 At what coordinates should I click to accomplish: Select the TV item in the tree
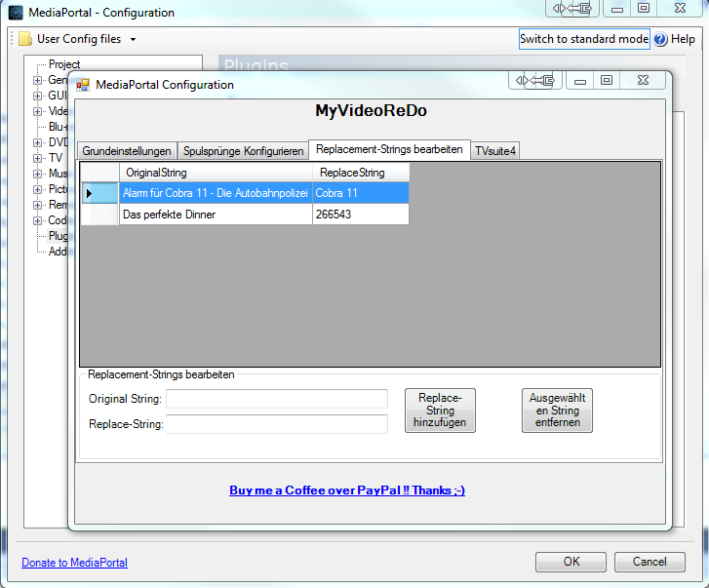(56, 158)
